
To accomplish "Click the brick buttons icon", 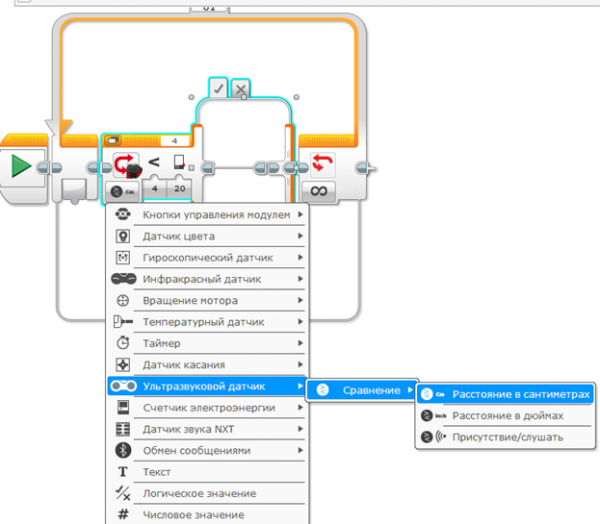I will [x=122, y=214].
